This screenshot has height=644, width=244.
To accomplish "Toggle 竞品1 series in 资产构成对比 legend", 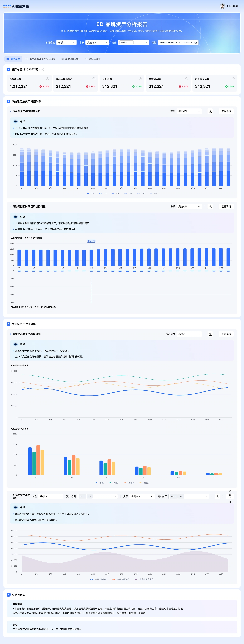I will [114, 483].
